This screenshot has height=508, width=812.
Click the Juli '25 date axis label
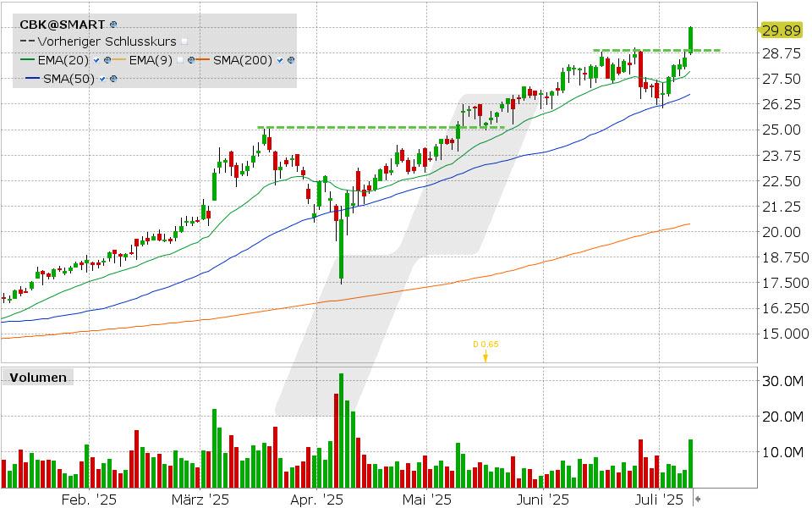[659, 500]
